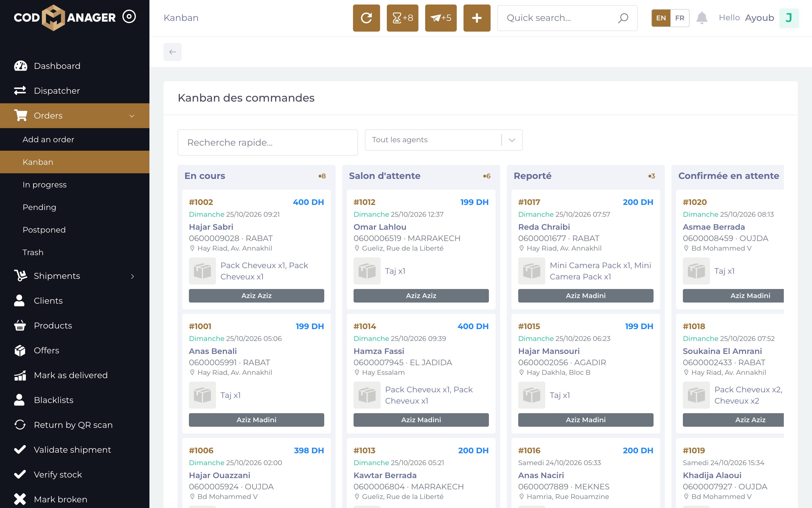Open the hourglass +8 pending button
Image resolution: width=812 pixels, height=508 pixels.
(402, 18)
